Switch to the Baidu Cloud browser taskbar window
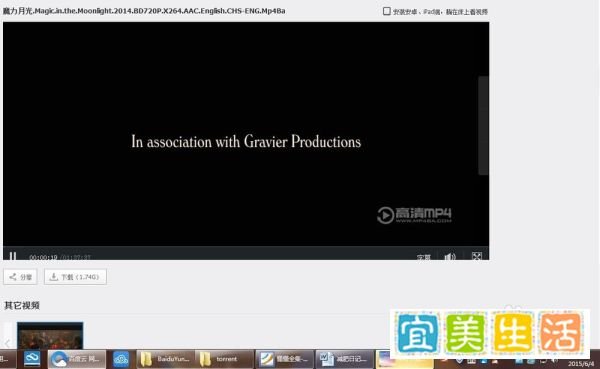 pyautogui.click(x=77, y=359)
